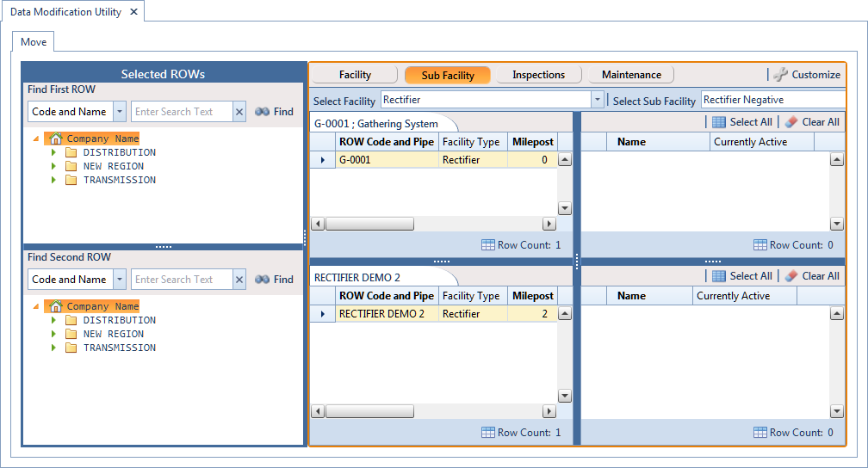Screen dimensions: 868x468
Task: Click the Facility Type column header in the lower grid
Action: point(473,296)
